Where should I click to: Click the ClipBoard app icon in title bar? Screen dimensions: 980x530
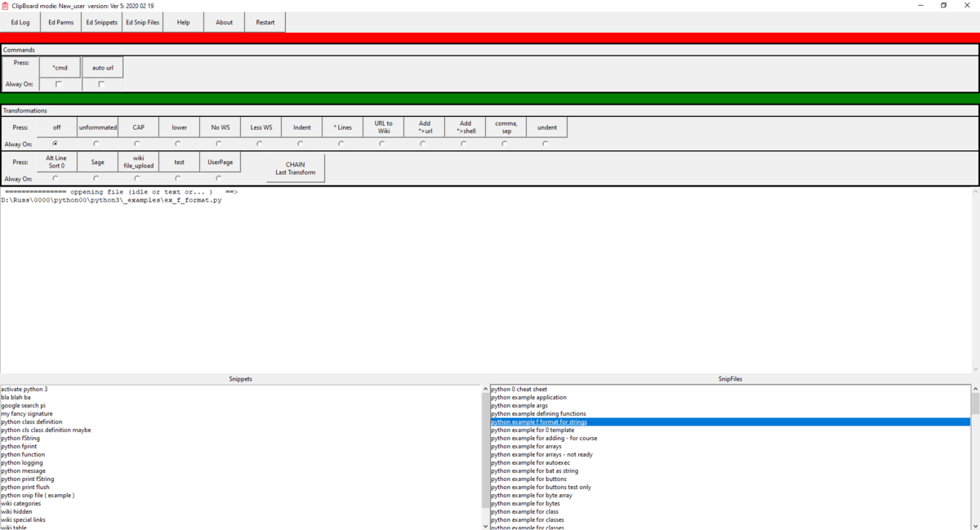[5, 5]
